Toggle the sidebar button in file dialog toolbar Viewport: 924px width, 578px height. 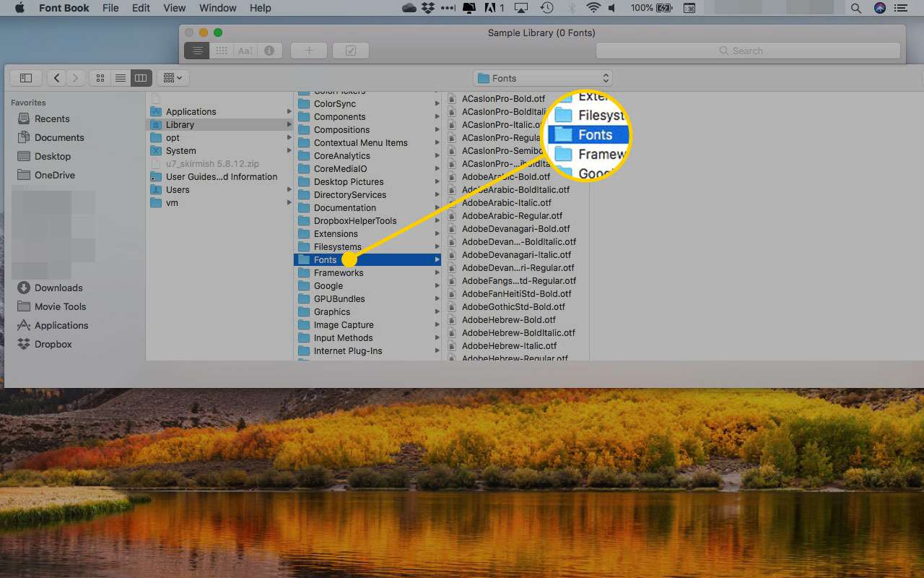pyautogui.click(x=26, y=78)
